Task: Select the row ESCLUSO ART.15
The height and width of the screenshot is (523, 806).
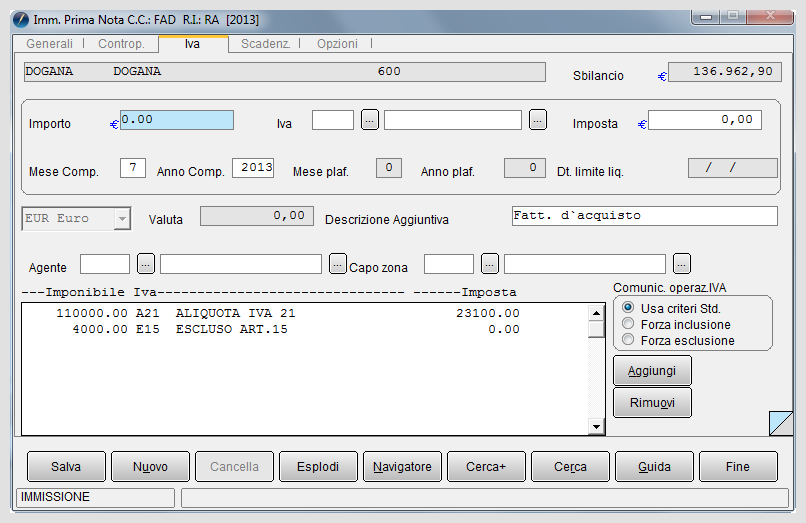Action: [306, 329]
